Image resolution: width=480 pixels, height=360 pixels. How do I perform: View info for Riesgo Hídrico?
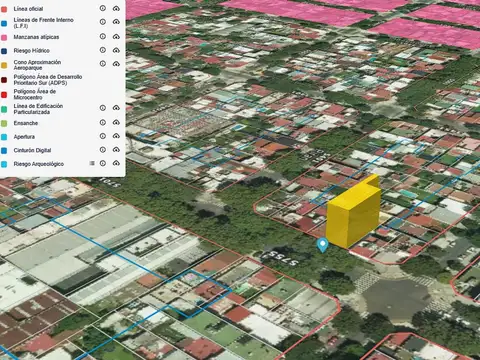pos(103,50)
